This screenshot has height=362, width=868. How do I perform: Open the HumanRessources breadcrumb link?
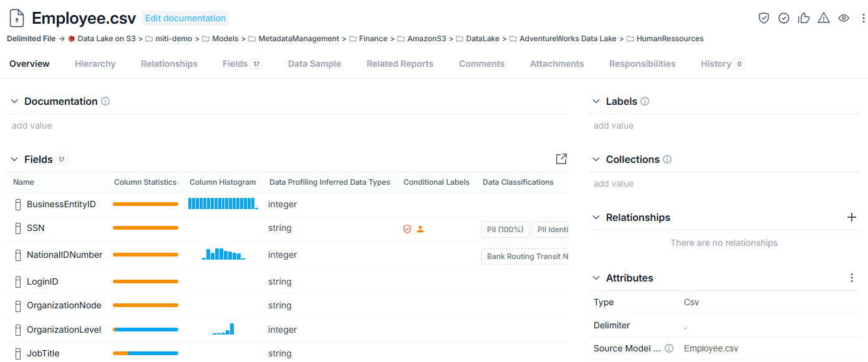[670, 39]
